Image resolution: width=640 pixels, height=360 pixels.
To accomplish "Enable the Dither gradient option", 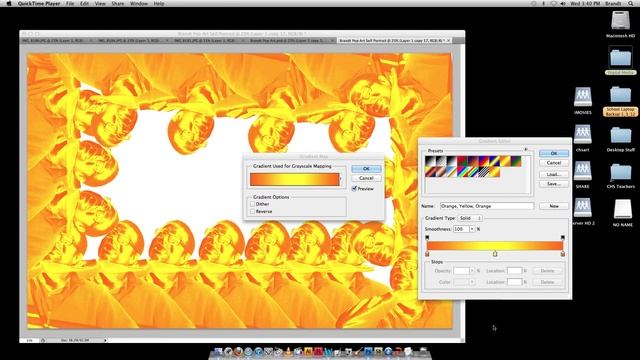I will click(x=252, y=204).
